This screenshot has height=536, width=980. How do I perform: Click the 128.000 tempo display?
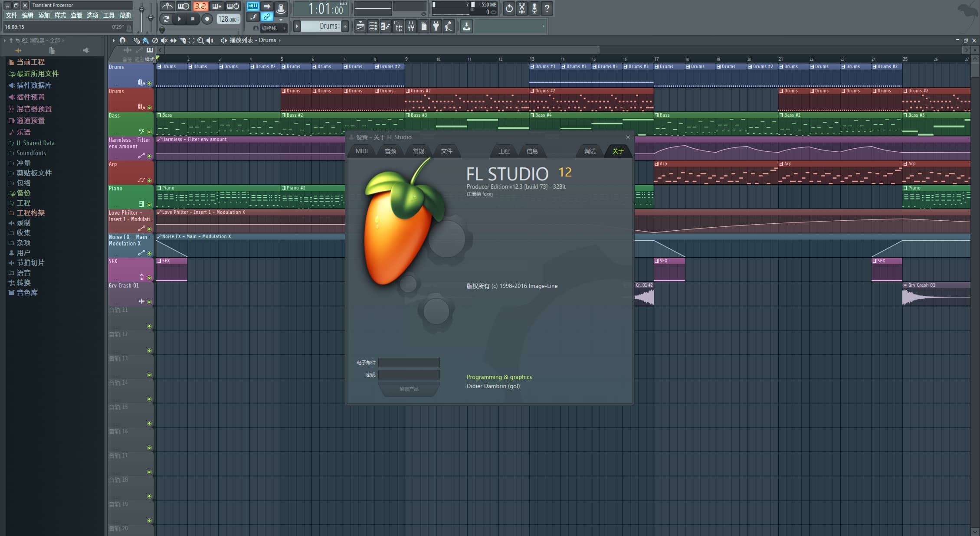pos(228,19)
